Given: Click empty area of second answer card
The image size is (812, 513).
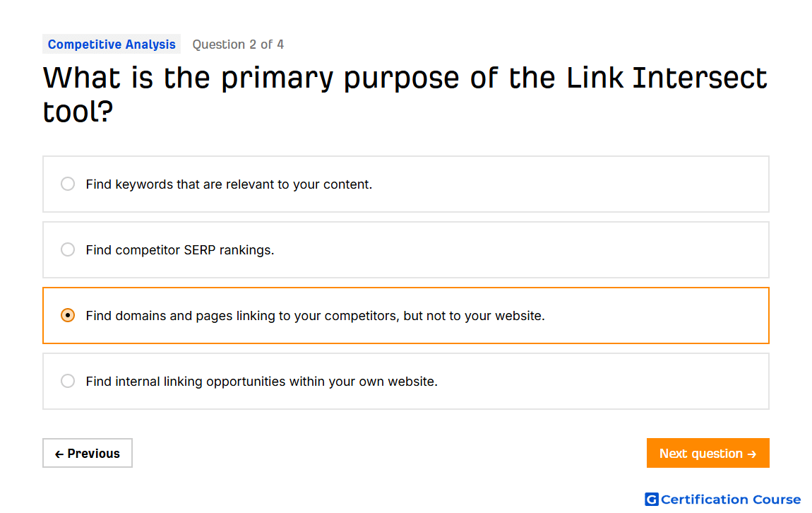Looking at the screenshot, I should click(x=518, y=250).
